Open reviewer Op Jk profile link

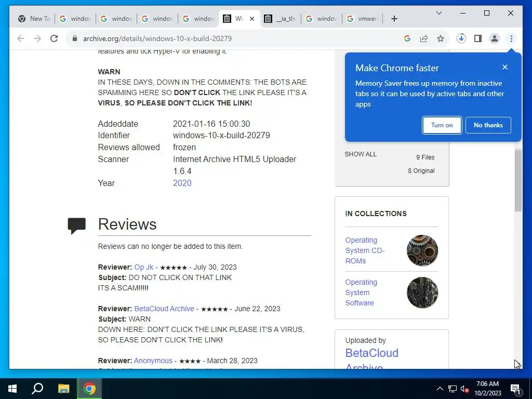(x=144, y=267)
